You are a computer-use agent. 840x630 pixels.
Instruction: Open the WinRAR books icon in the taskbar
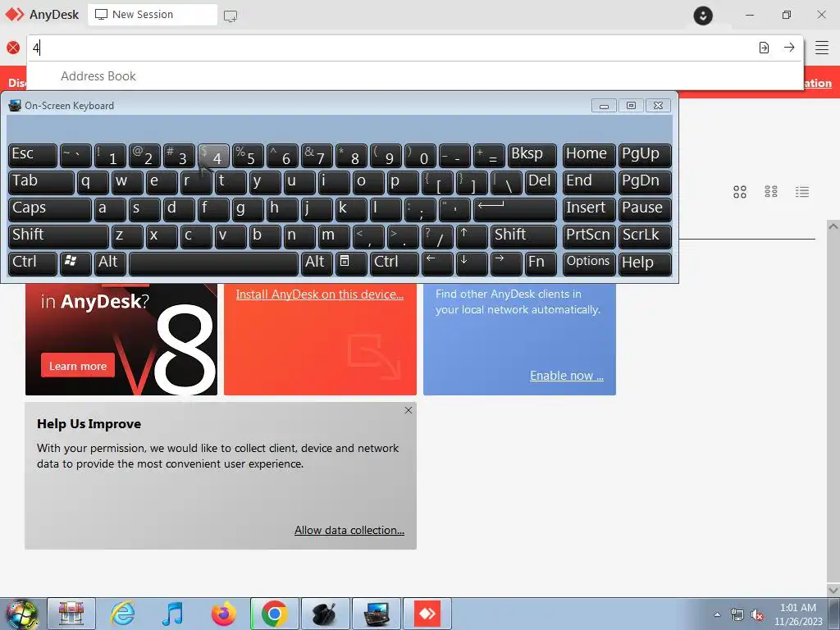[x=71, y=614]
